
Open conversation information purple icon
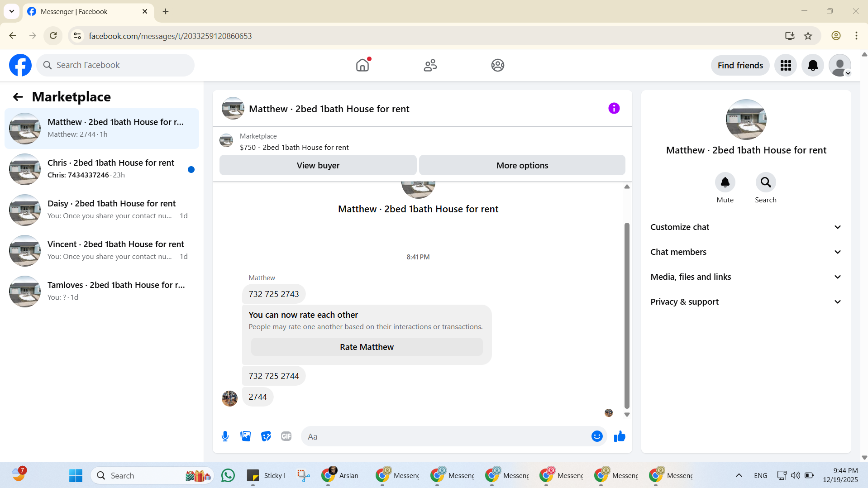click(614, 108)
